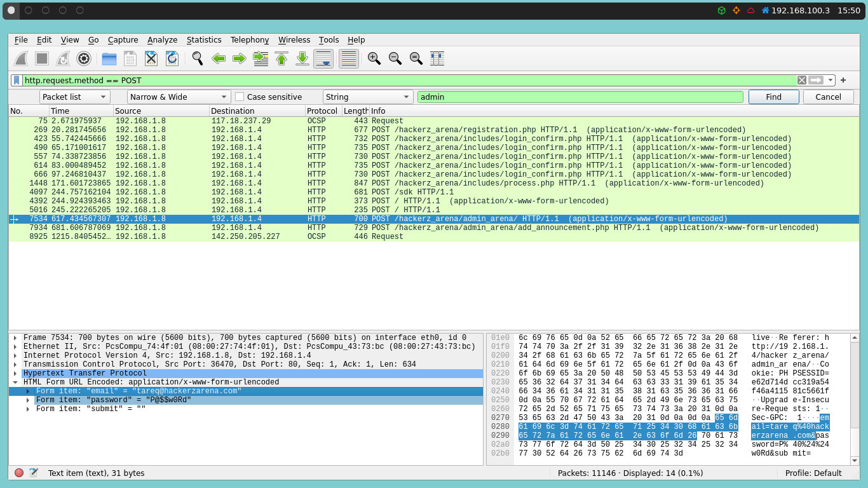Image resolution: width=868 pixels, height=488 pixels.
Task: Sort by Protocol column header
Action: click(323, 111)
